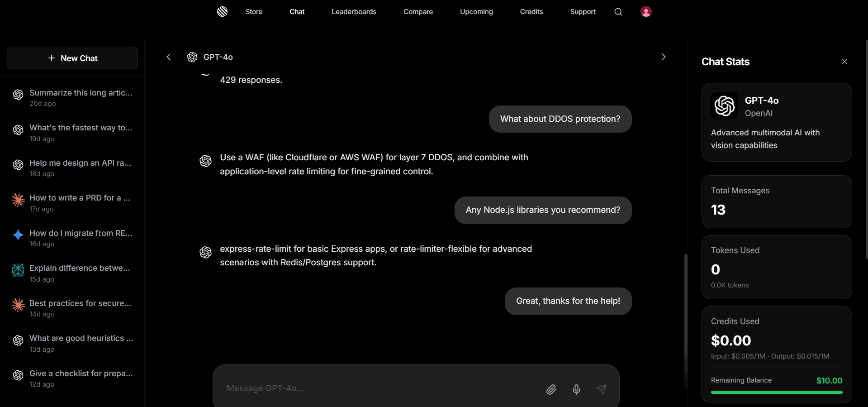Click the teal model icon beside 'Explain difference betwe...'
The image size is (868, 407).
point(18,270)
